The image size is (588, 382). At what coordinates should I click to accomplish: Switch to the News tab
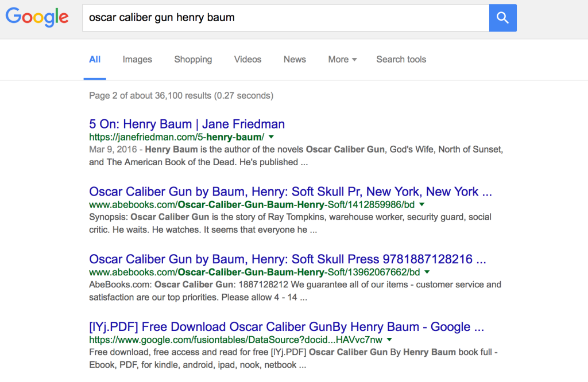(295, 59)
